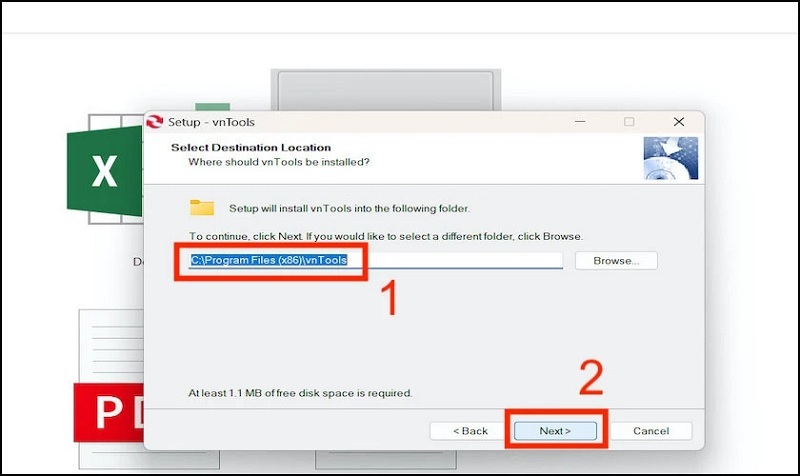Click the green Excel icon behind the dialog
This screenshot has width=800, height=476.
(104, 171)
